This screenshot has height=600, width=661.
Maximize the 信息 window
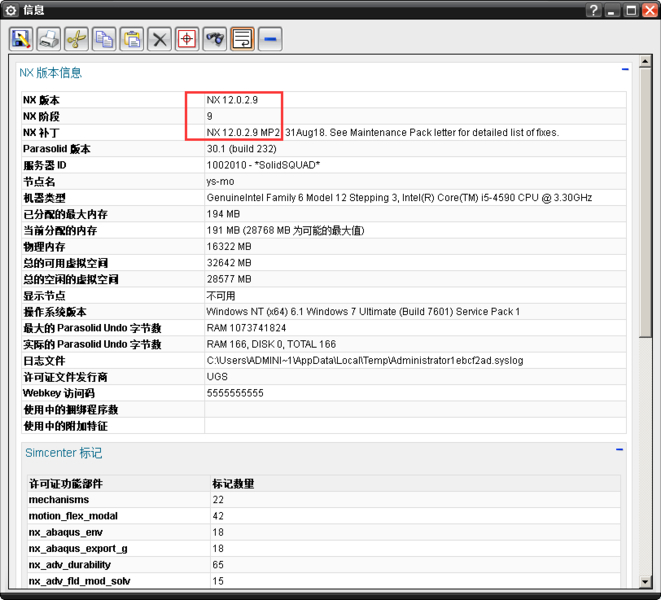click(631, 10)
